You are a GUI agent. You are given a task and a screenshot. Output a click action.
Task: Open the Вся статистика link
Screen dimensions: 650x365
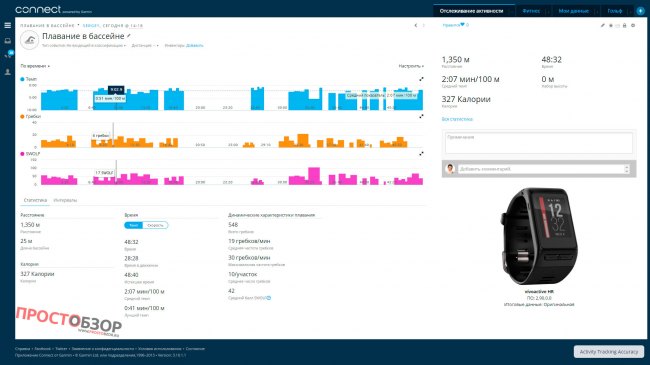click(457, 119)
